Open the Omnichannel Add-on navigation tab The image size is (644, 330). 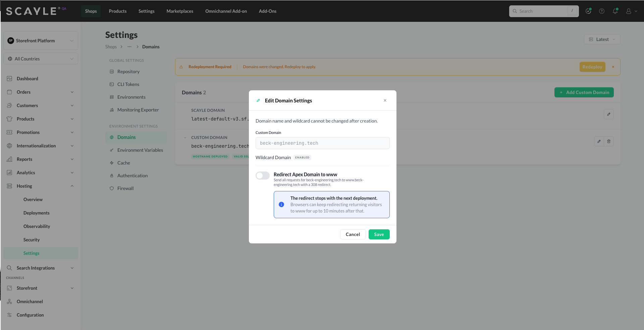[226, 11]
